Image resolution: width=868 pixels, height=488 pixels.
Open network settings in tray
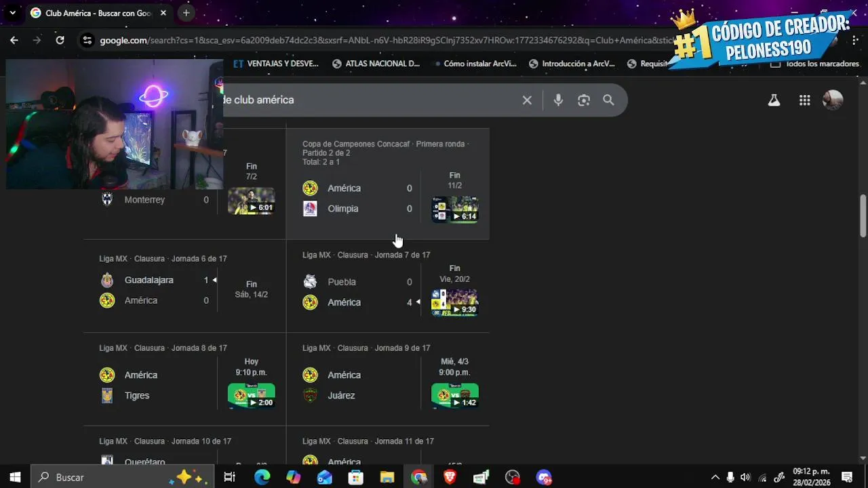(x=762, y=477)
